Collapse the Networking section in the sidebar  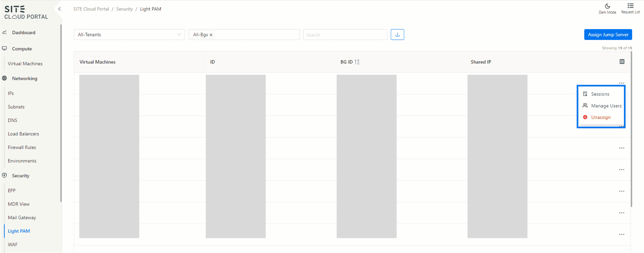[25, 78]
